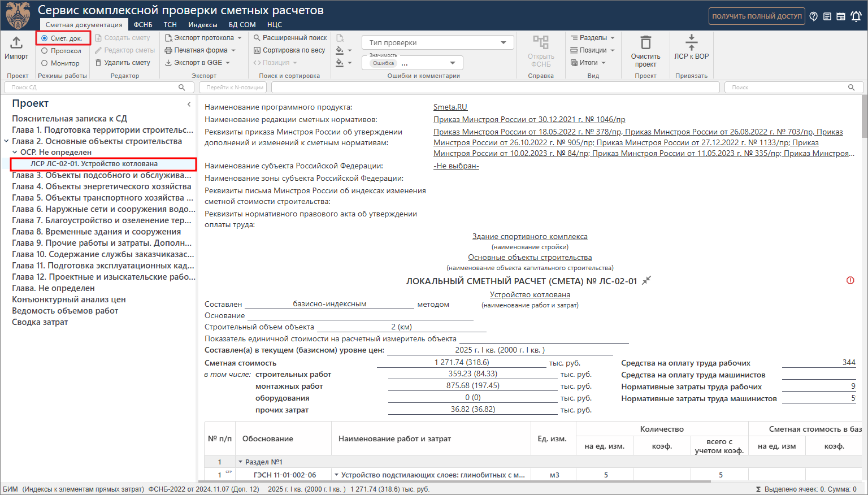Open Экспорт в GGE dropdown
The image size is (868, 495).
tap(197, 63)
